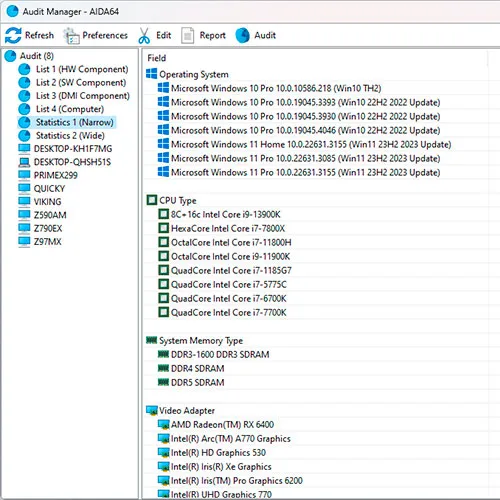Open List 3 (DMI Component)
This screenshot has width=500, height=500.
pos(83,96)
